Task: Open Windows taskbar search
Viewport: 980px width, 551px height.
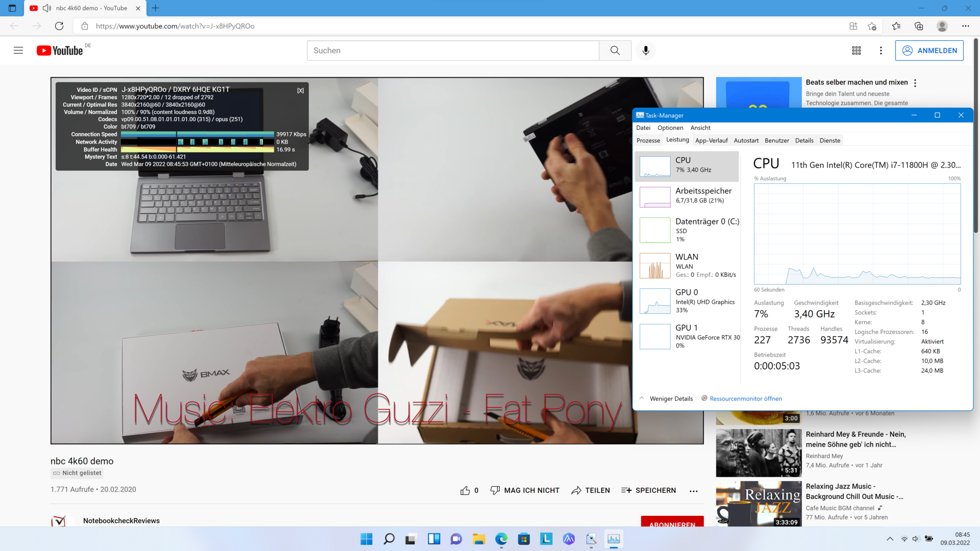Action: (389, 539)
